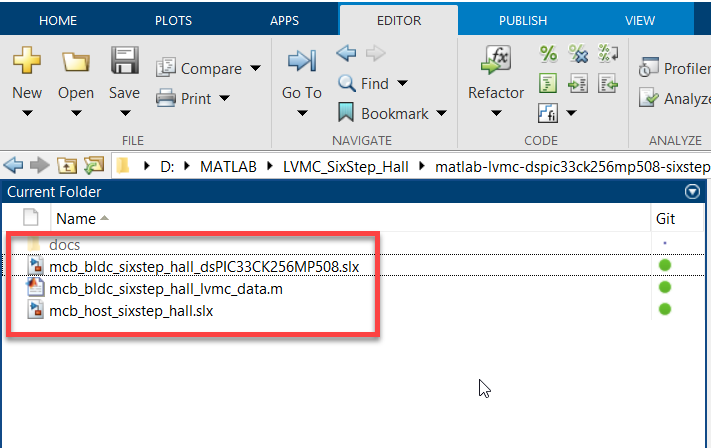711x448 pixels.
Task: Click the Increase indent icon
Action: click(578, 83)
